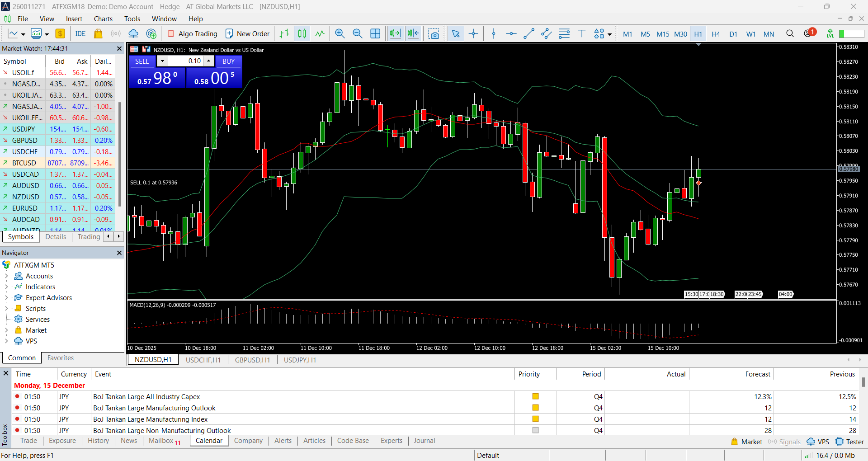Open the Tools menu
The height and width of the screenshot is (461, 868).
click(x=132, y=19)
